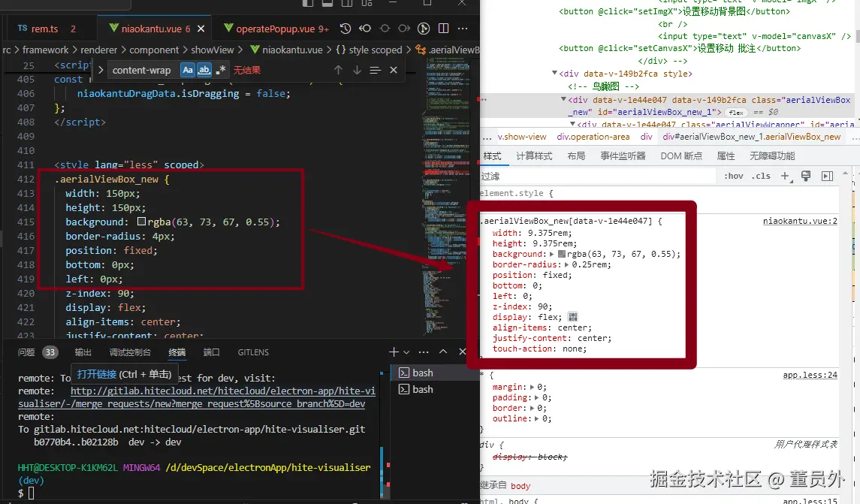
Task: Toggle Match Case in find widget
Action: (188, 70)
